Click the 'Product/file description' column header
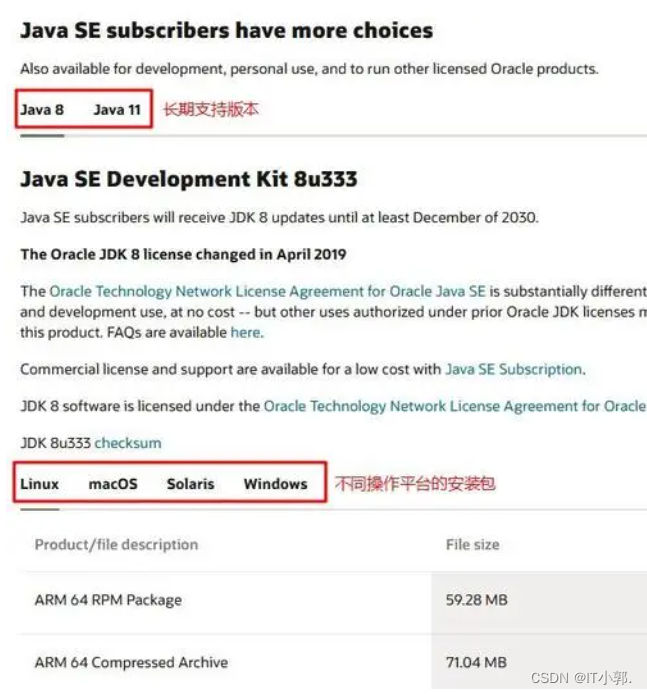 pos(116,544)
